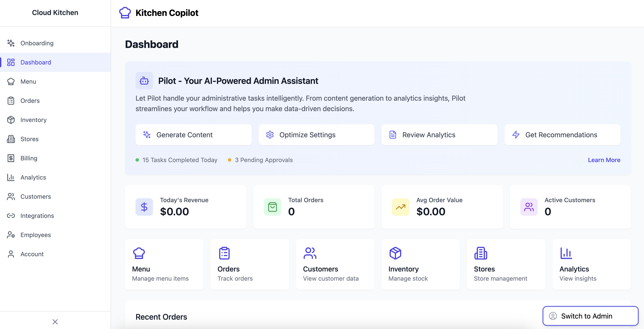Go to Analytics in the sidebar
Image resolution: width=644 pixels, height=329 pixels.
coord(33,177)
